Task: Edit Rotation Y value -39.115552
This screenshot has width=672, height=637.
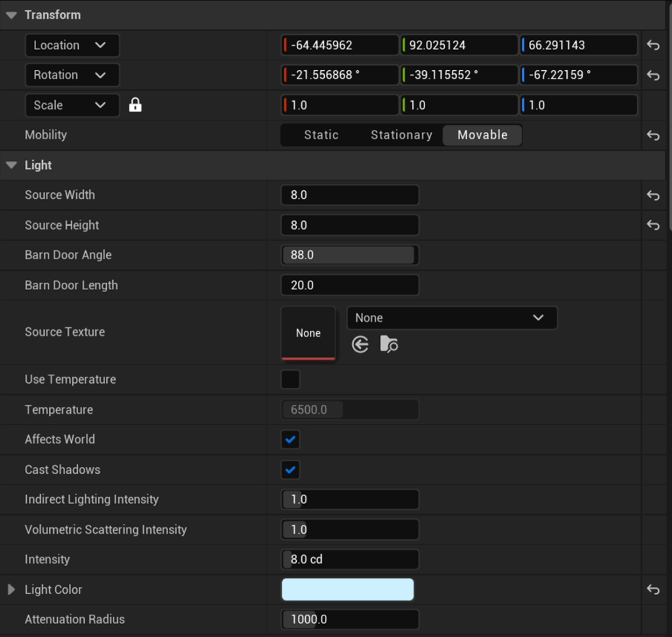Action: pyautogui.click(x=459, y=75)
